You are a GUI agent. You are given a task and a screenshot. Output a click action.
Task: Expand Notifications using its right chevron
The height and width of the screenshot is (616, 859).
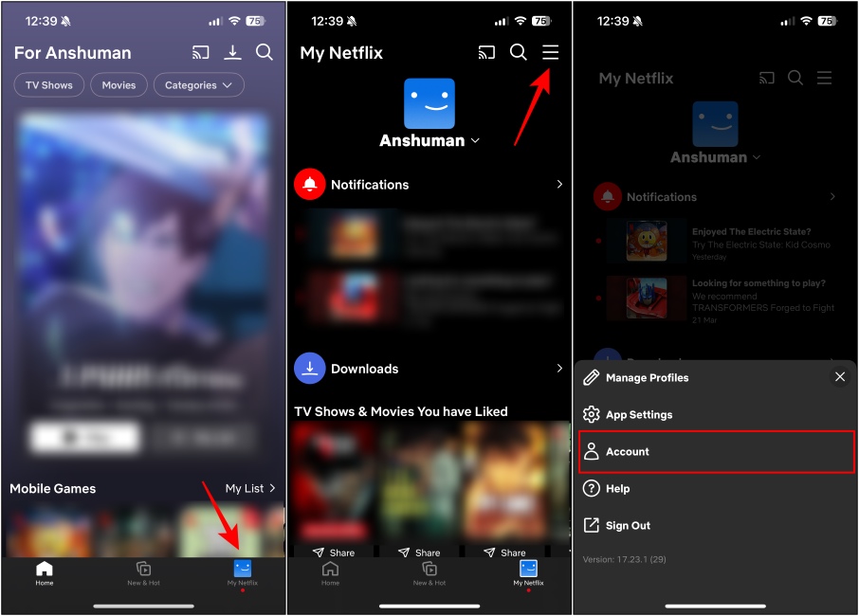click(x=558, y=184)
